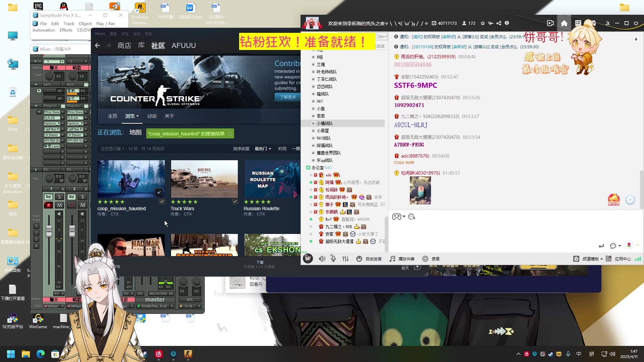Screen dimensions: 644x362
Task: Toggle checkbox under Truck Wars thumbnail
Action: tap(235, 201)
